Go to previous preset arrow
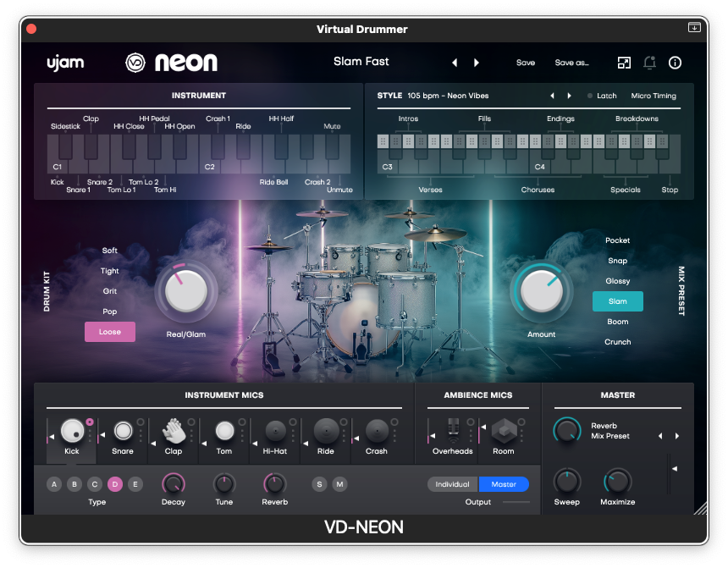This screenshot has width=728, height=568. (455, 63)
